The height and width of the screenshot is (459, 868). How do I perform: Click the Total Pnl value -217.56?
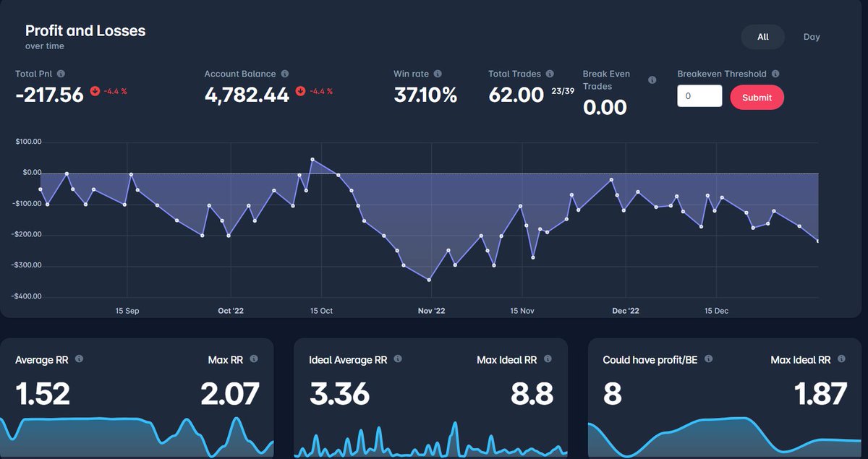click(x=49, y=95)
